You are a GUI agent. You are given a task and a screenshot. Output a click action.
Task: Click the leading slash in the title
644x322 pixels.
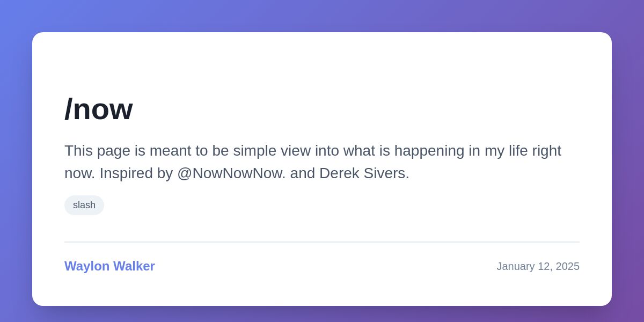coord(68,109)
